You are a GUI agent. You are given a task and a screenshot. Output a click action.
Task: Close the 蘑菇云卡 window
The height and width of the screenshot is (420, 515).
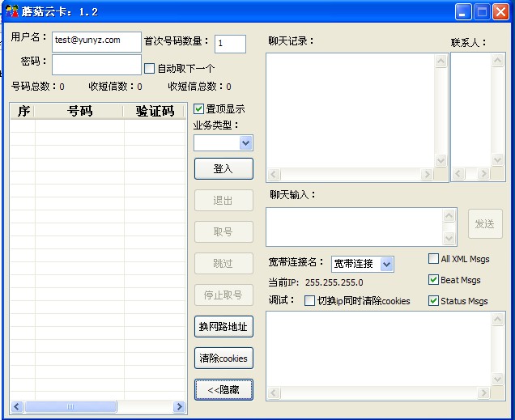[501, 12]
